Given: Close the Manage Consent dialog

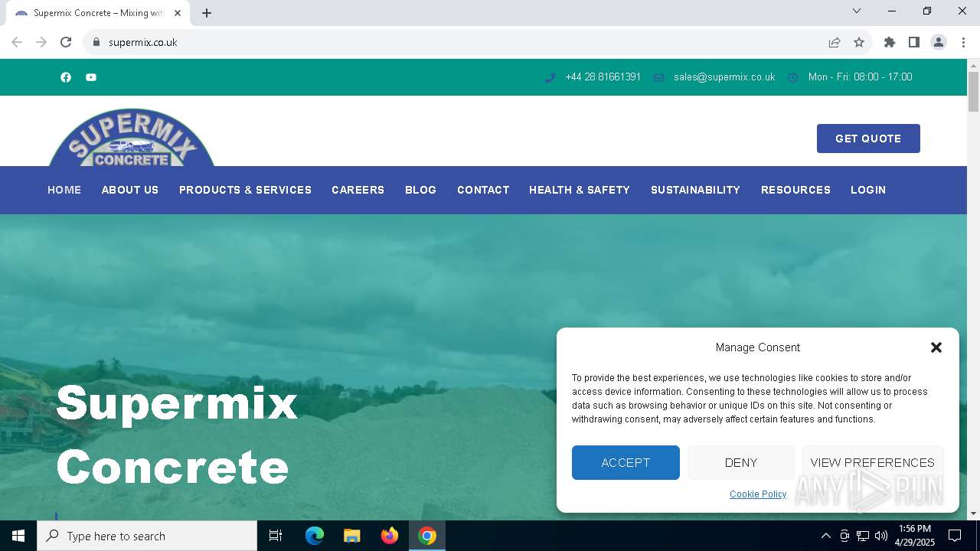Looking at the screenshot, I should coord(936,347).
